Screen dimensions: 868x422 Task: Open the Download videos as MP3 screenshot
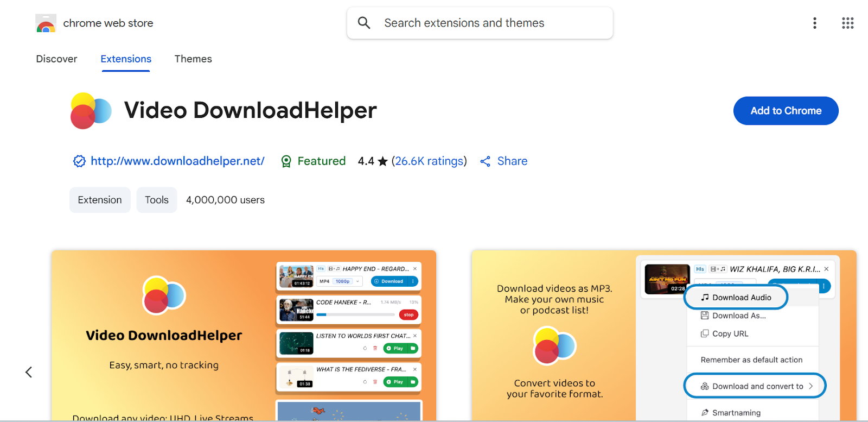click(x=664, y=335)
